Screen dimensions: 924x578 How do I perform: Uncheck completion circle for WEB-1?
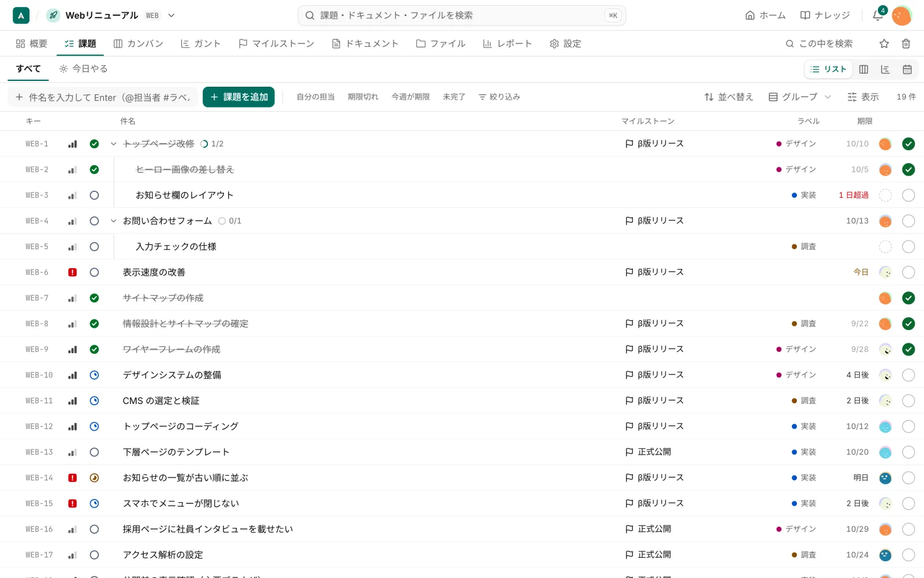(908, 144)
